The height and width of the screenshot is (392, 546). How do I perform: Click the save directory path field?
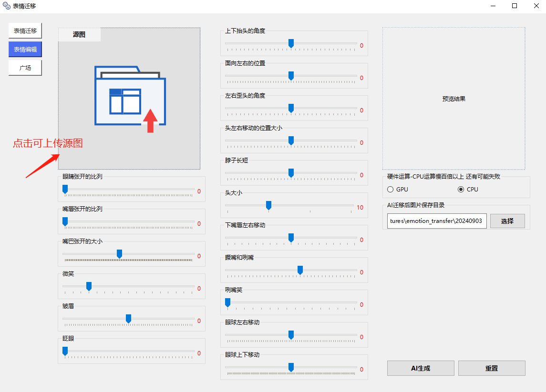point(437,221)
